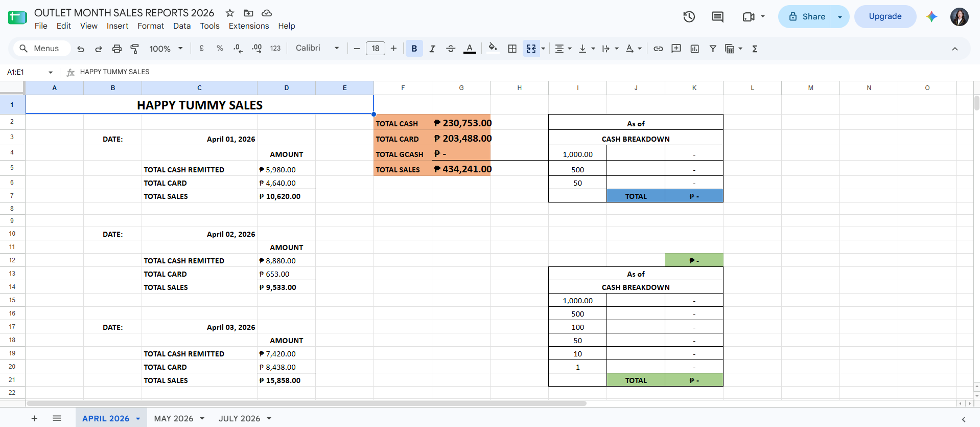This screenshot has width=980, height=427.
Task: Open the Gemini assistant
Action: click(x=931, y=16)
